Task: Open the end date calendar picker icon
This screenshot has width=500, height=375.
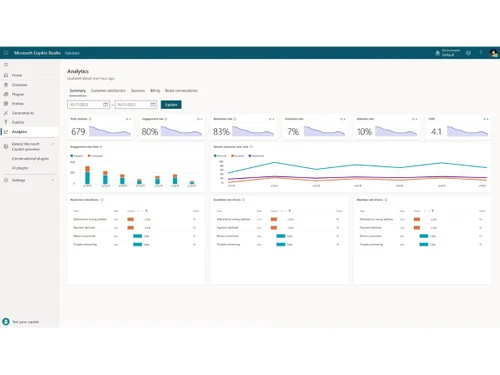Action: (153, 104)
